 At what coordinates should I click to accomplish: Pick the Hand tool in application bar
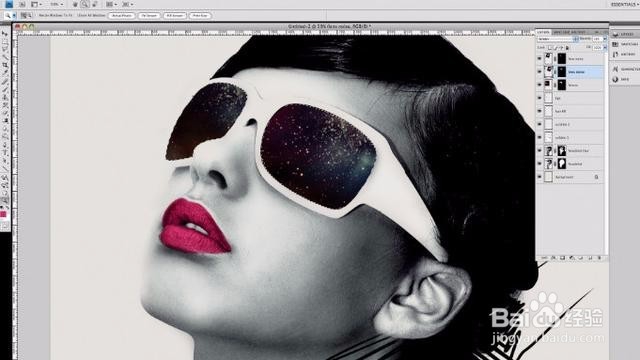click(x=75, y=4)
